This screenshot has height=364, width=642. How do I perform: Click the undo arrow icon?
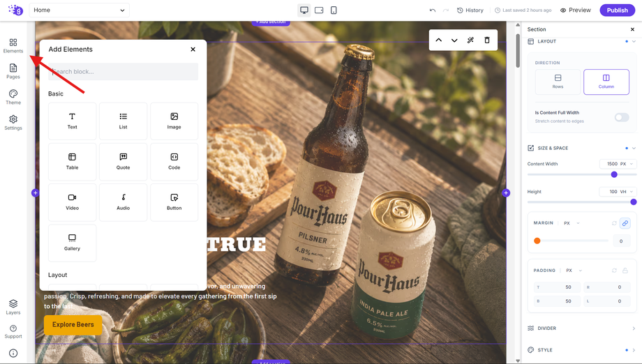point(433,10)
